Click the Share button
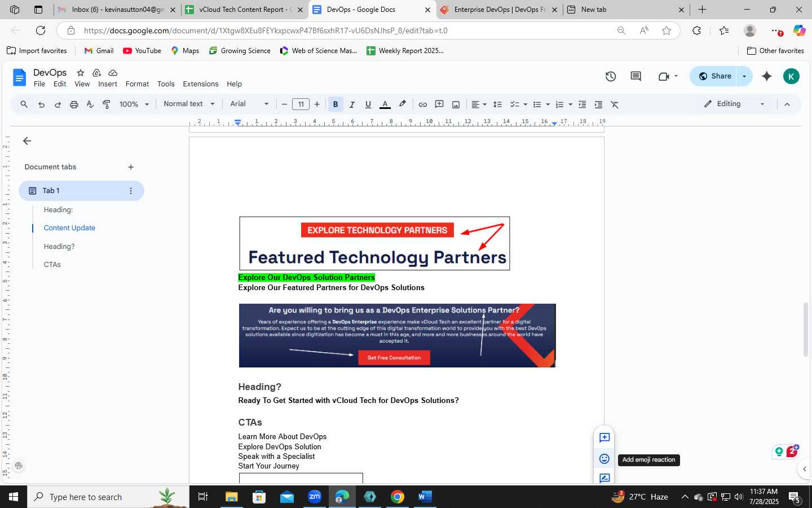812x508 pixels. tap(714, 76)
